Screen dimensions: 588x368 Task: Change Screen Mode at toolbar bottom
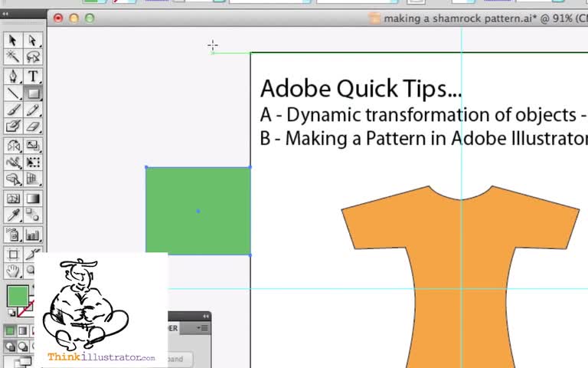pyautogui.click(x=23, y=363)
